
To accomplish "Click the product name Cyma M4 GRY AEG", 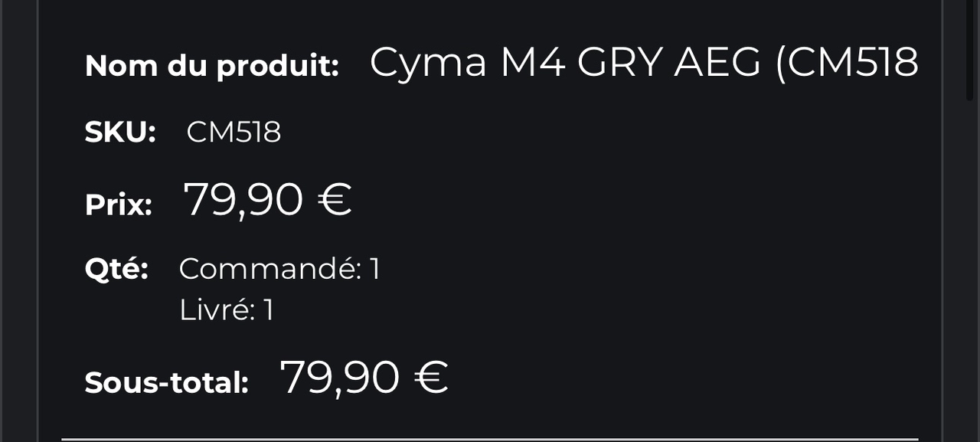I will tap(643, 63).
